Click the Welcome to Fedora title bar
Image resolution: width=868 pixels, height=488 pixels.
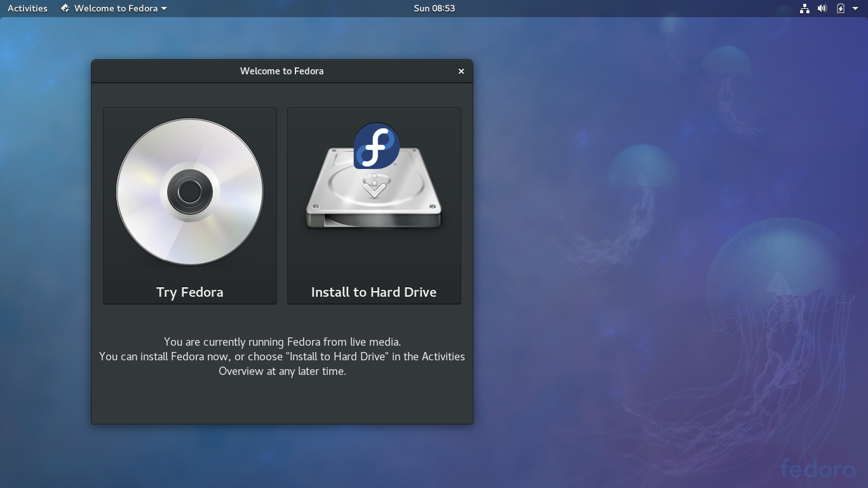tap(282, 71)
